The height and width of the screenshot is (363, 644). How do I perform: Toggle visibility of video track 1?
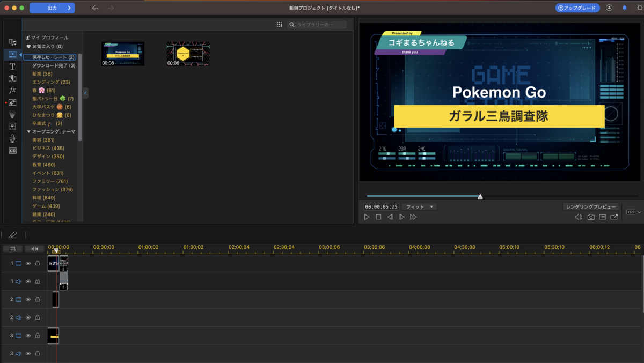point(28,263)
